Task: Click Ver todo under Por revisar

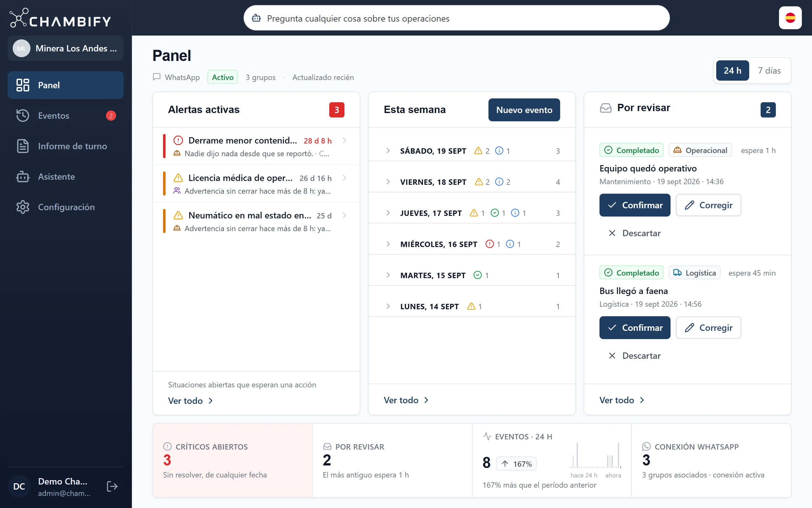Action: click(x=622, y=400)
